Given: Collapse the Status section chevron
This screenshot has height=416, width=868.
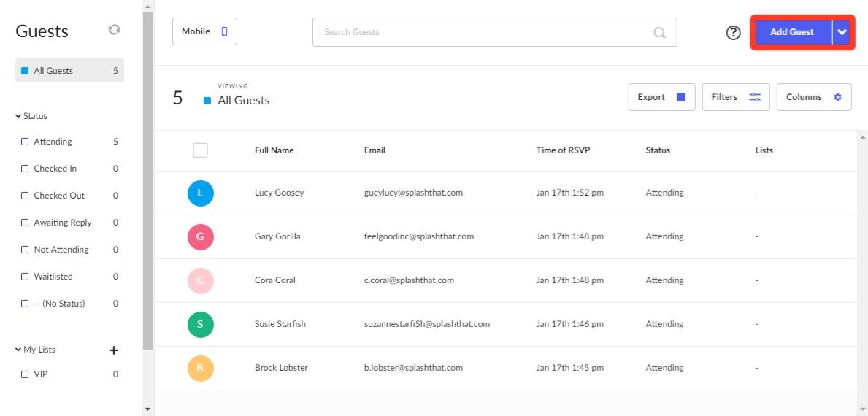Looking at the screenshot, I should tap(18, 116).
